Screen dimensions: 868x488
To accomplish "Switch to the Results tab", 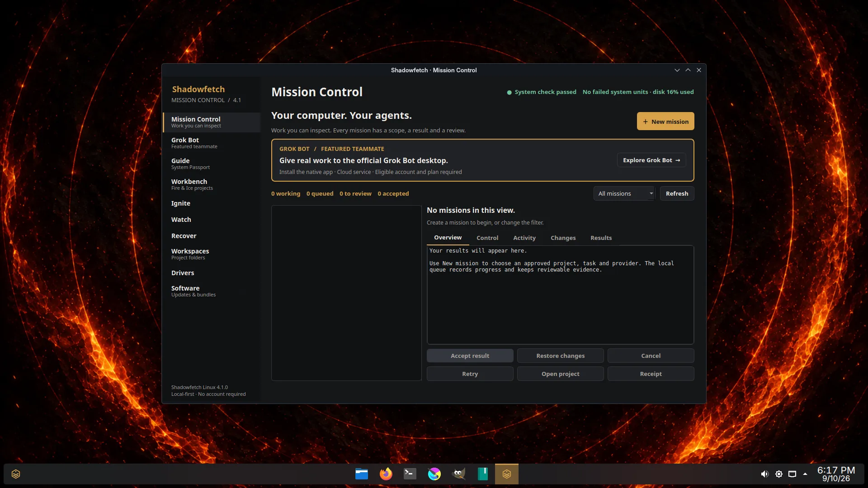I will pos(601,238).
